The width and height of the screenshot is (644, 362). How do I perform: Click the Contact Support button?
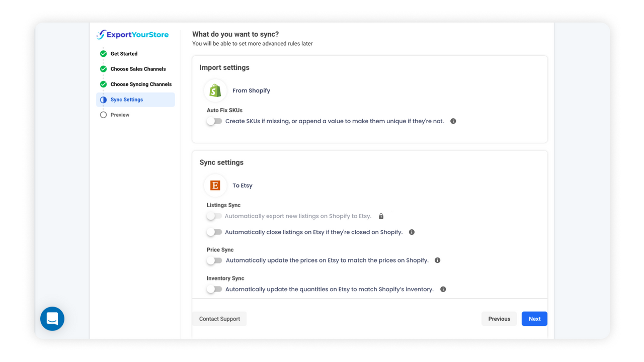[x=219, y=319]
